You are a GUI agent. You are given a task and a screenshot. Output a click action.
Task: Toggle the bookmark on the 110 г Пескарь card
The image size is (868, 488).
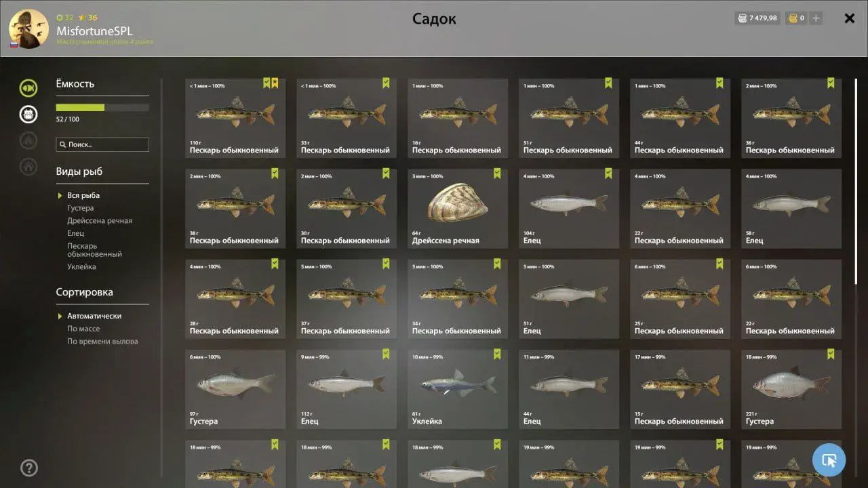275,83
